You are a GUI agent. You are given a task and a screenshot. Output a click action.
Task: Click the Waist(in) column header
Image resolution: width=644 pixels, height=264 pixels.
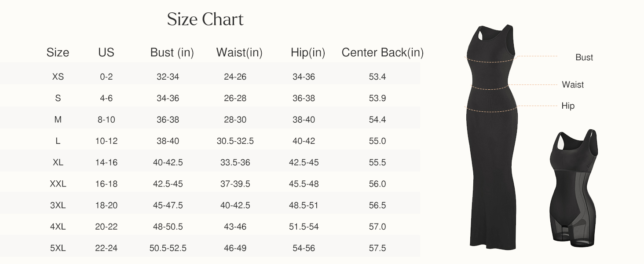click(239, 53)
